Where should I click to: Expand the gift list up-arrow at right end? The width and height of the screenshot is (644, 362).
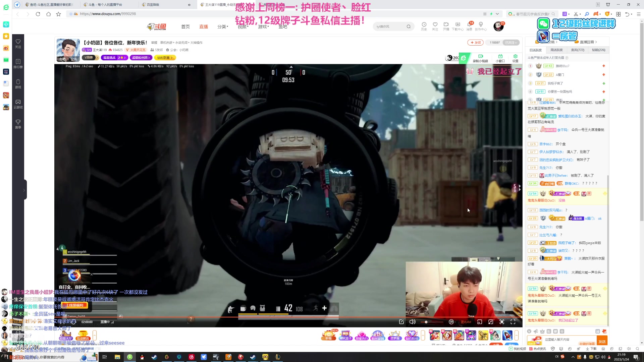pyautogui.click(x=517, y=335)
